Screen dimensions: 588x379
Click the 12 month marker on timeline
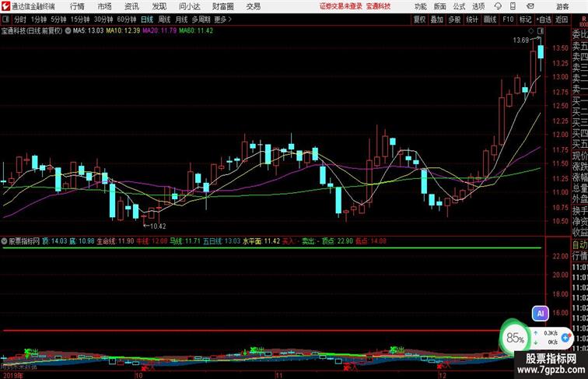[443, 375]
